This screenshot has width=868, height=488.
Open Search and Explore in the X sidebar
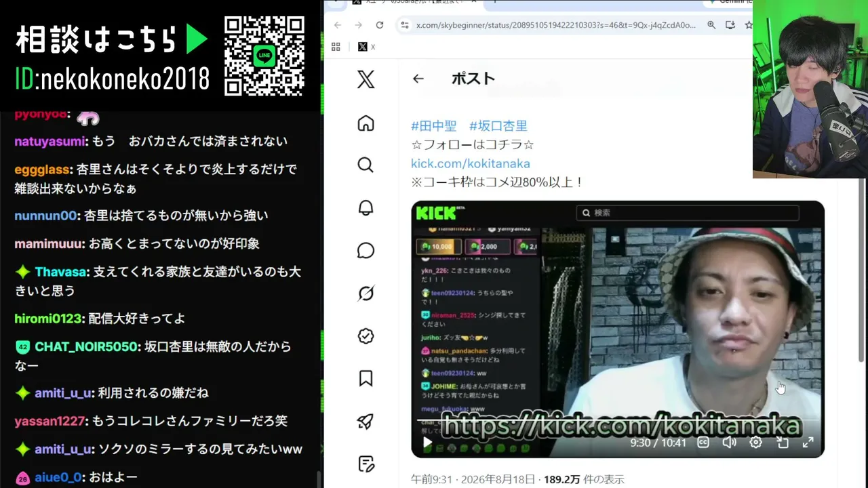(366, 165)
